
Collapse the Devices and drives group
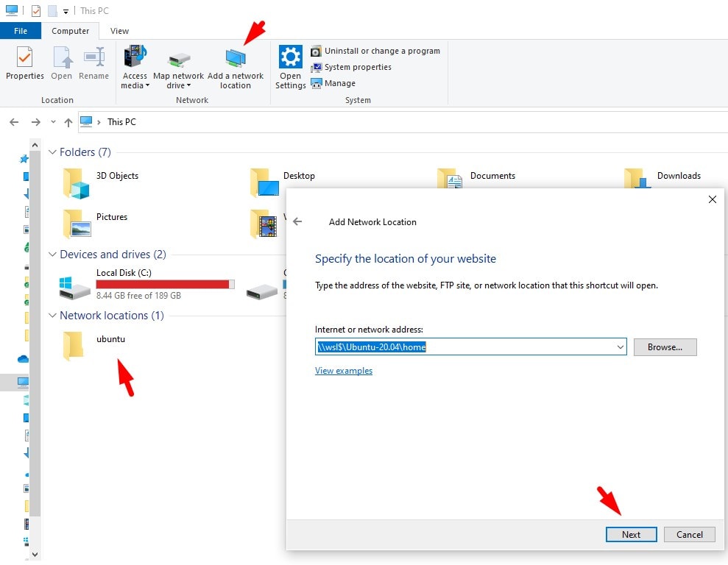52,255
